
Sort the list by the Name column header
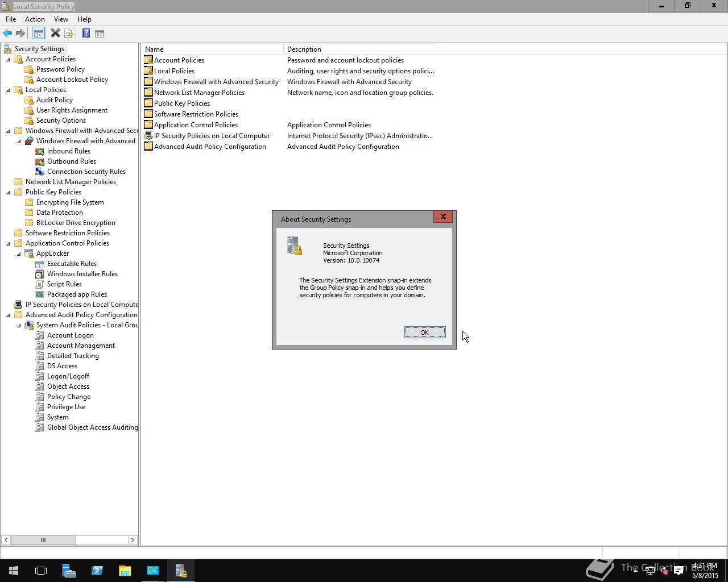pyautogui.click(x=213, y=49)
